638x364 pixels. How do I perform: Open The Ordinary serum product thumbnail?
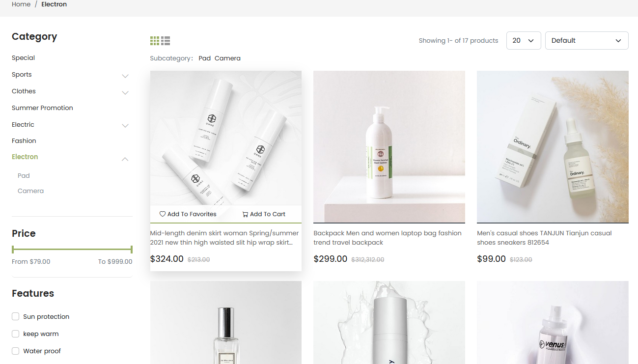553,147
